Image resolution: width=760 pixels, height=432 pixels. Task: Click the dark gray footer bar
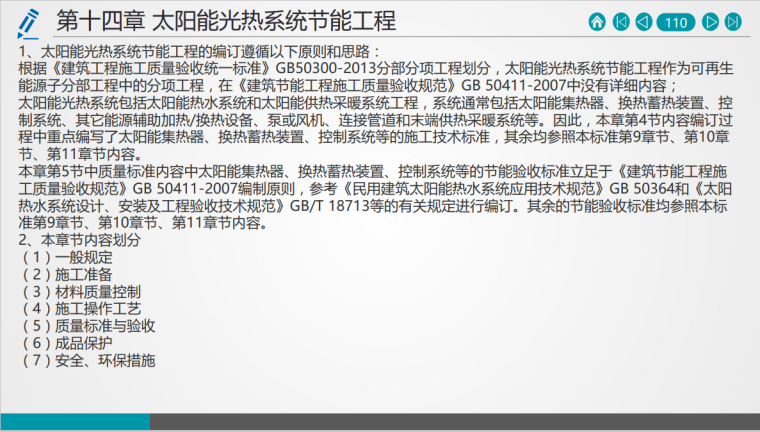click(x=450, y=422)
